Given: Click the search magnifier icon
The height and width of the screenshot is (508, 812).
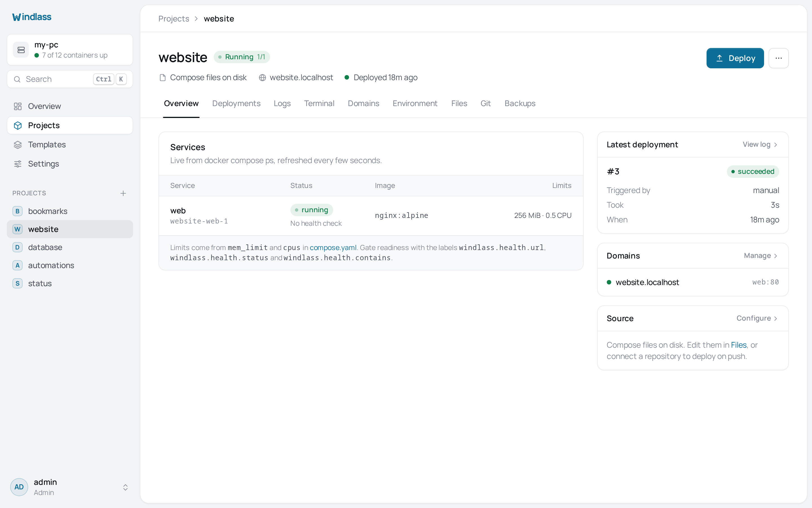Looking at the screenshot, I should coord(17,79).
